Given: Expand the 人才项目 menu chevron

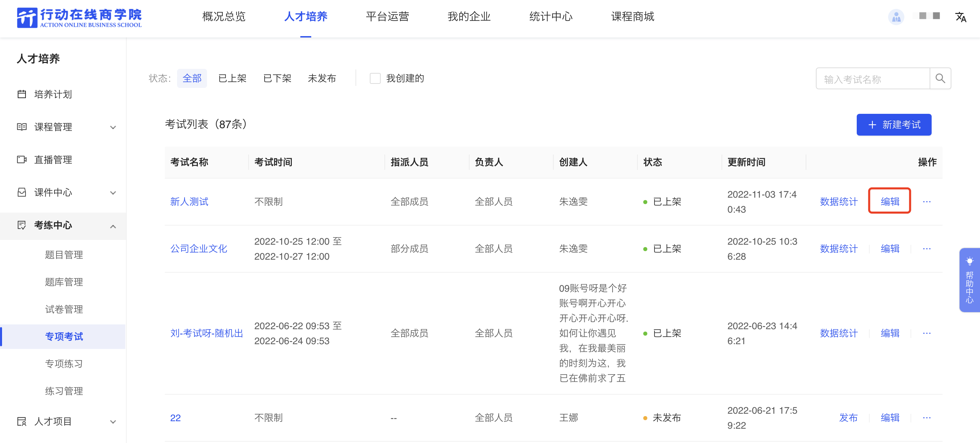Looking at the screenshot, I should pyautogui.click(x=113, y=422).
